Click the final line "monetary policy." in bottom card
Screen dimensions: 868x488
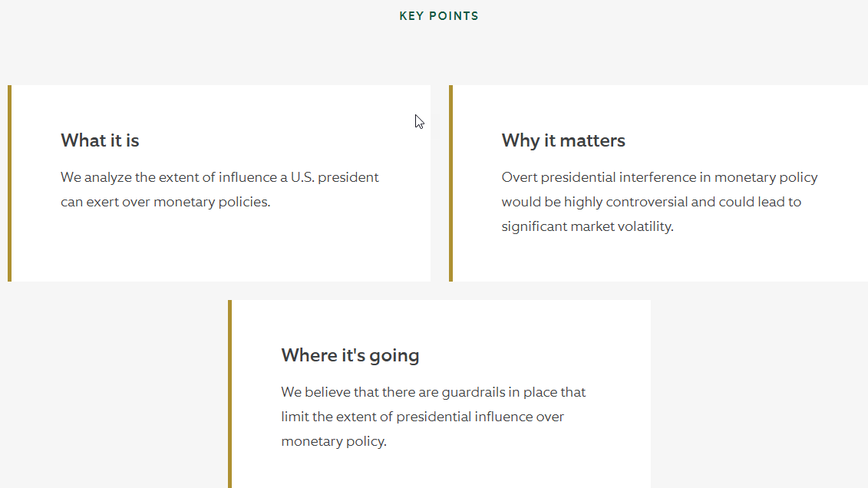[x=334, y=441]
